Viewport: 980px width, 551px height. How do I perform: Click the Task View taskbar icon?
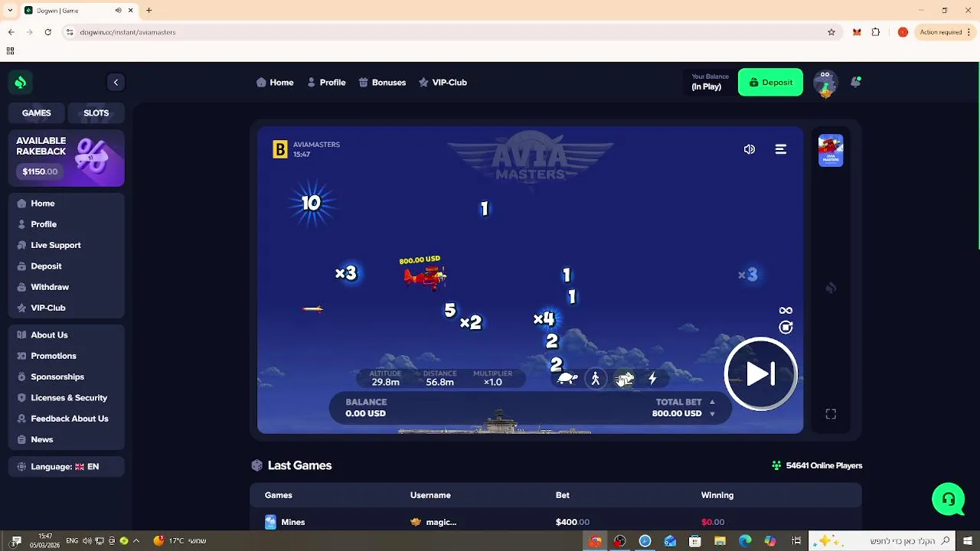pos(797,541)
